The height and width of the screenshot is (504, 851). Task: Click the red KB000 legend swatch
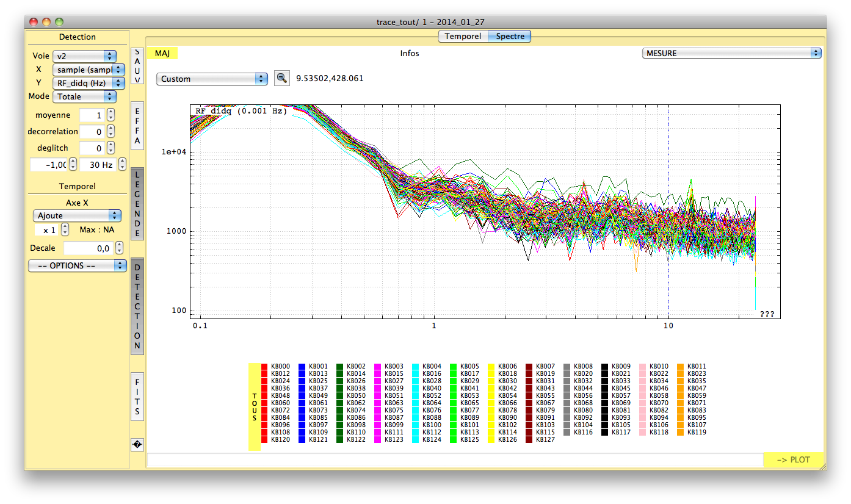coord(264,367)
